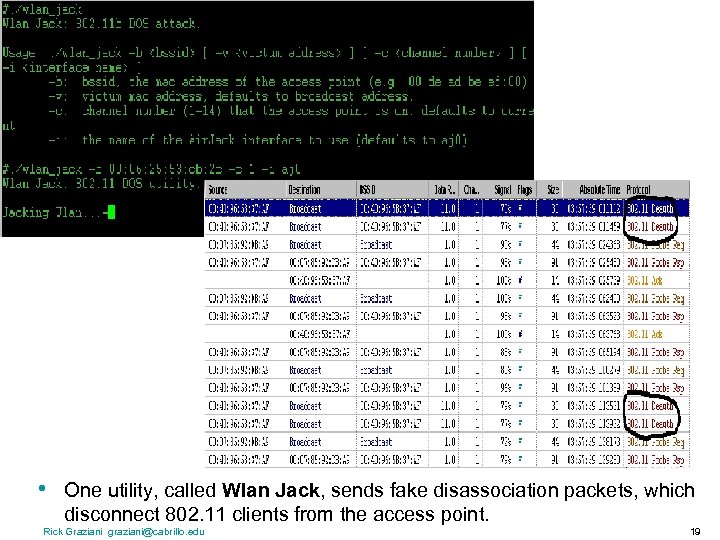Open the graziani@cabrillo.edu email link
The height and width of the screenshot is (540, 720).
(x=156, y=532)
